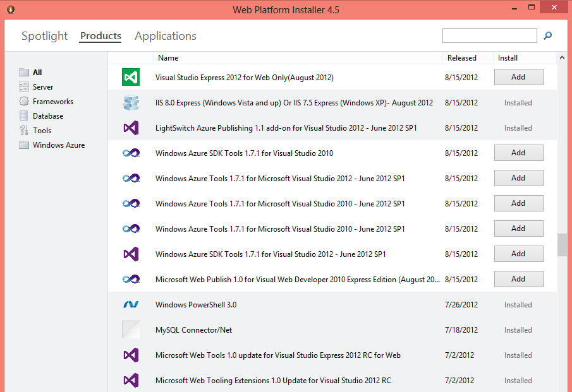Click icon for Windows Azure SDK Tools 2010
The image size is (572, 392).
click(131, 153)
